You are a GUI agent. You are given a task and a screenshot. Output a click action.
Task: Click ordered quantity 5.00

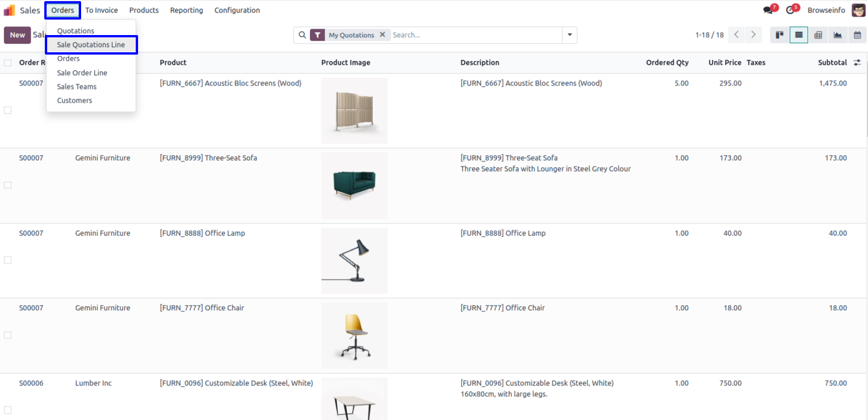[x=681, y=83]
